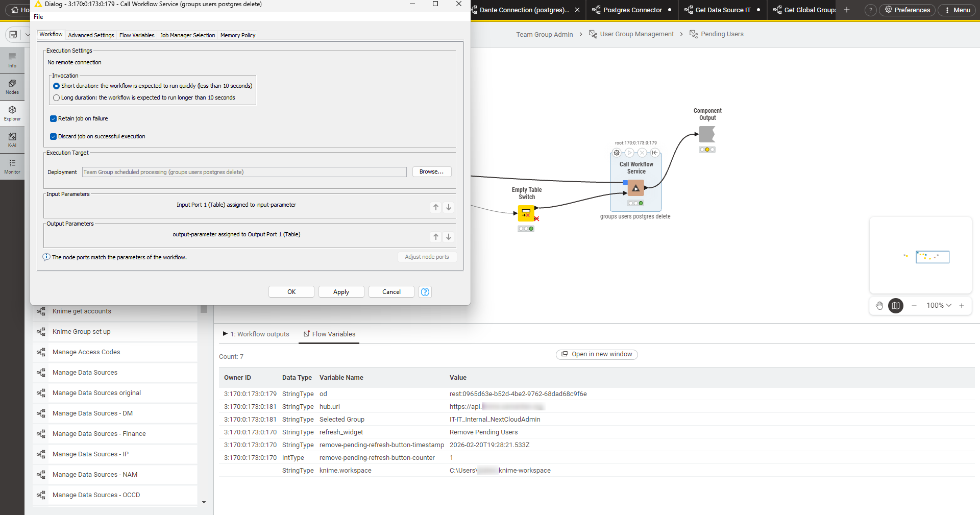The image size is (980, 515).
Task: Click the Call Workflow Service node icon
Action: click(635, 188)
